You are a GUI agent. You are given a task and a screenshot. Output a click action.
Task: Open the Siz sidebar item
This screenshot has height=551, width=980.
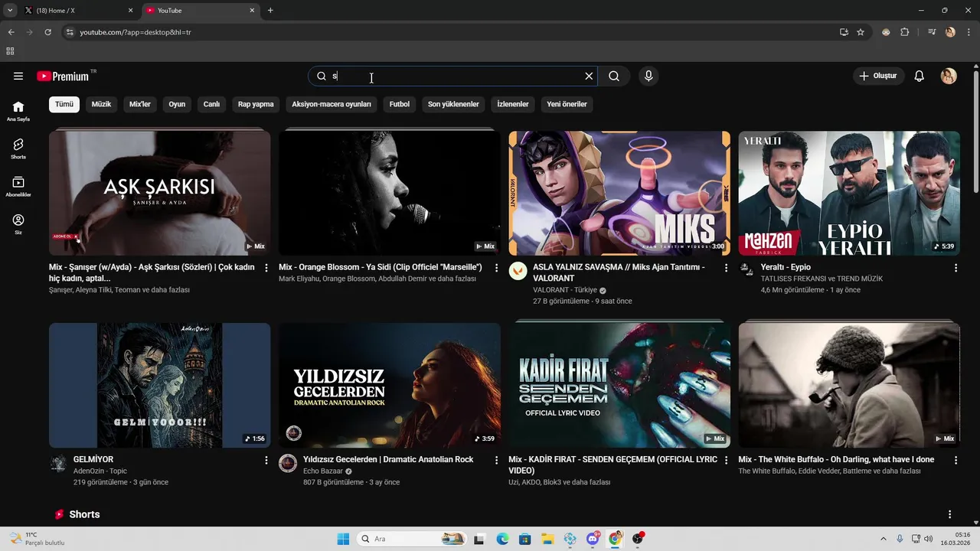coord(18,224)
